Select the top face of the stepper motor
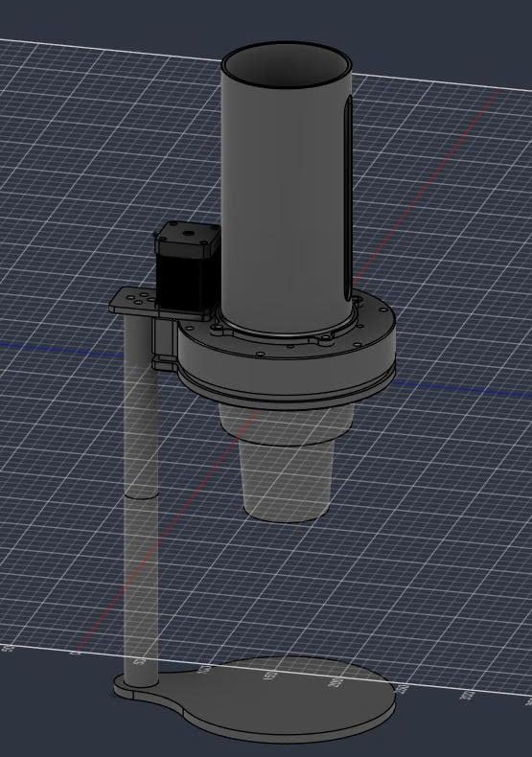Image resolution: width=532 pixels, height=757 pixels. click(189, 235)
